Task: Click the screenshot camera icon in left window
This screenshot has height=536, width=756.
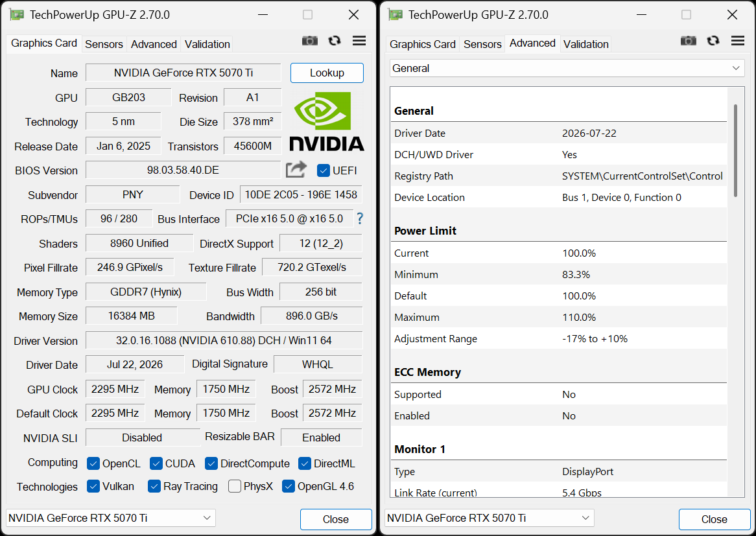Action: tap(309, 41)
